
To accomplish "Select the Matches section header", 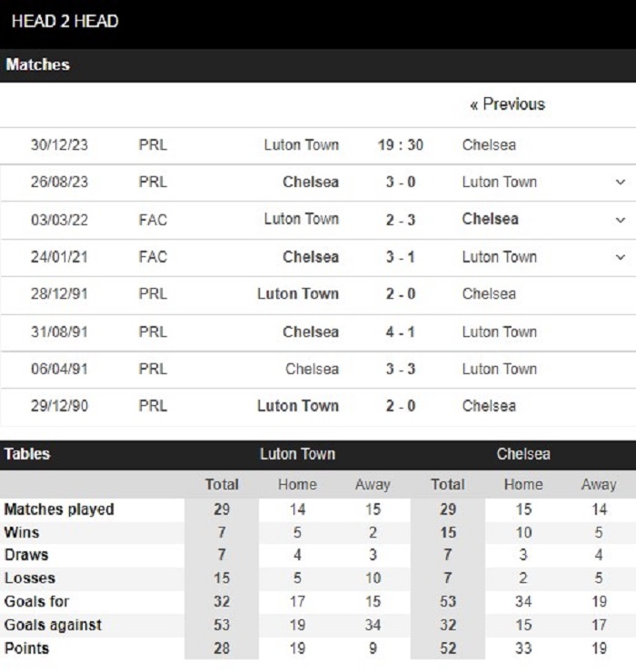I will click(x=38, y=64).
